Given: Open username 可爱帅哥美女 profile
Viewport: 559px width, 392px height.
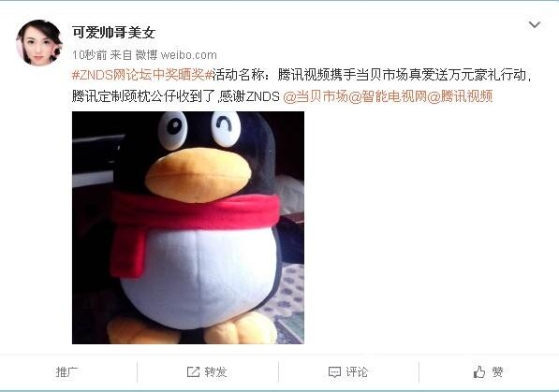Looking at the screenshot, I should point(113,33).
